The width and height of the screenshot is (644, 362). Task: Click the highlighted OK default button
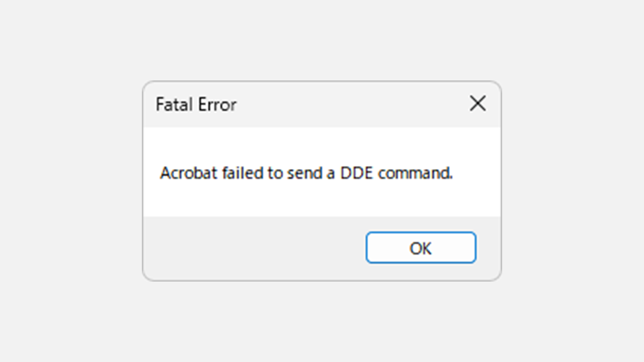421,247
